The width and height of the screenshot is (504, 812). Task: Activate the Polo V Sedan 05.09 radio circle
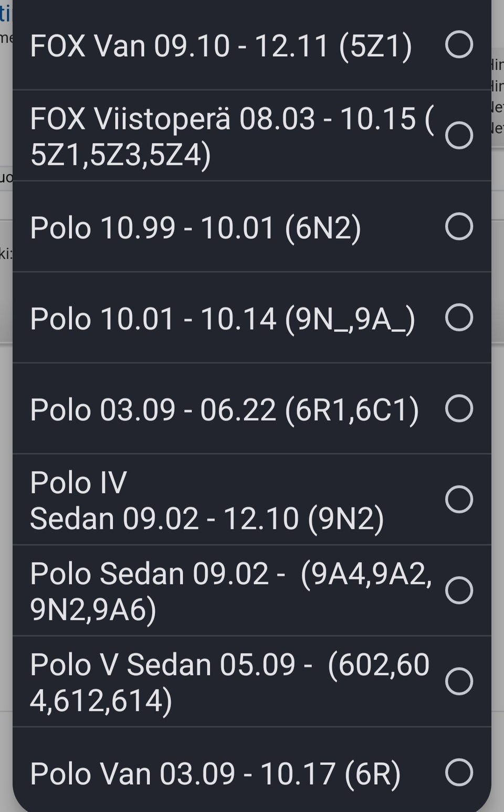click(x=459, y=681)
